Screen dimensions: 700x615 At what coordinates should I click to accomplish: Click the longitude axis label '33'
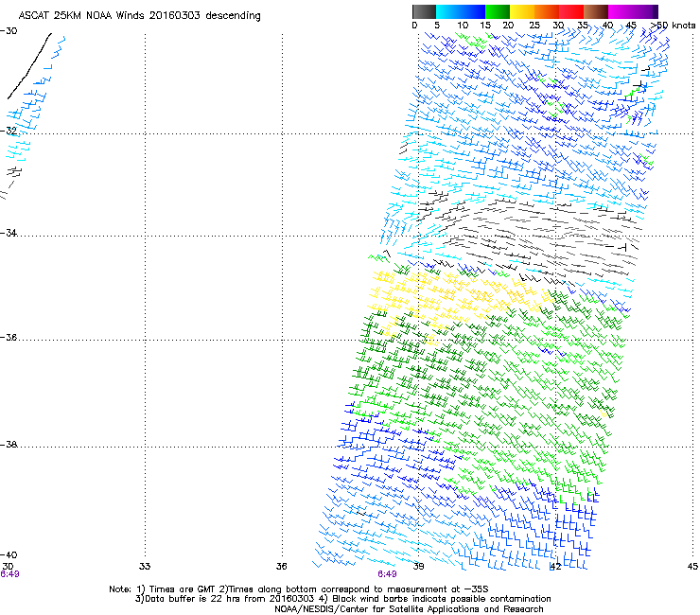[145, 566]
